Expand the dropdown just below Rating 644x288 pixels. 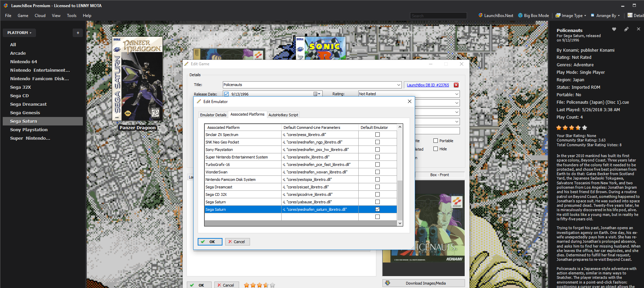click(457, 103)
